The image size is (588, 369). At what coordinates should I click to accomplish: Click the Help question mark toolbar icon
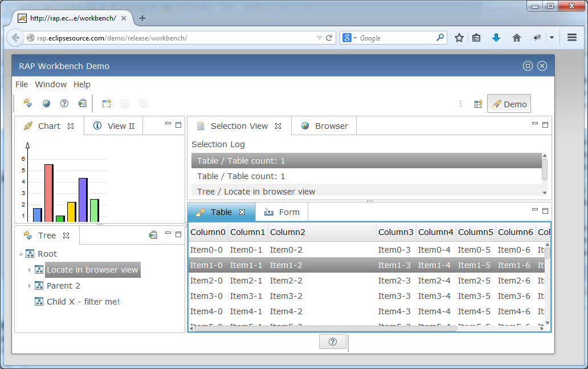[64, 103]
